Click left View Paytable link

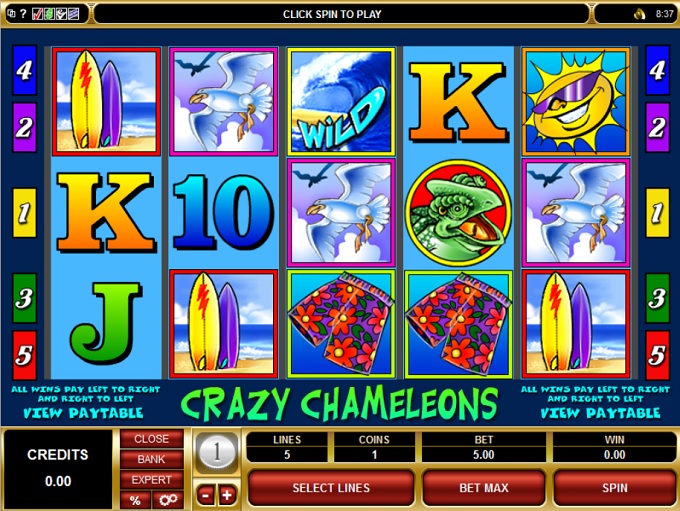(83, 413)
